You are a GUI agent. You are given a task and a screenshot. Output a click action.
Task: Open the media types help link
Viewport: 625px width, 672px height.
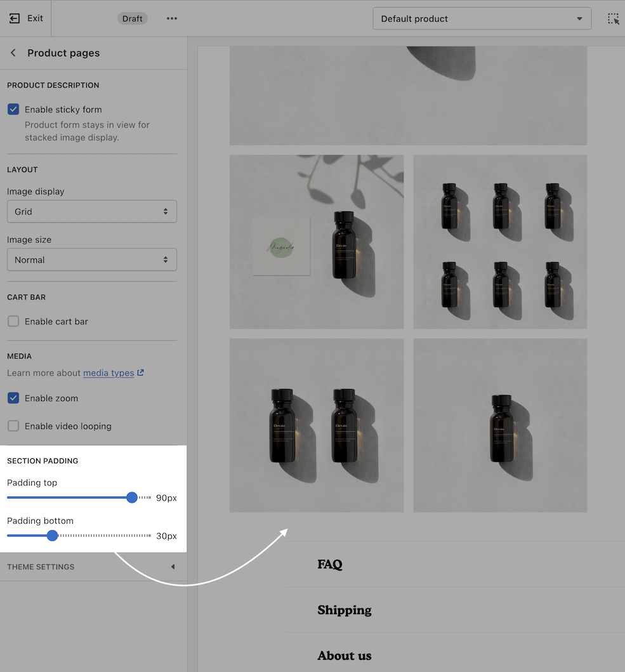point(109,373)
